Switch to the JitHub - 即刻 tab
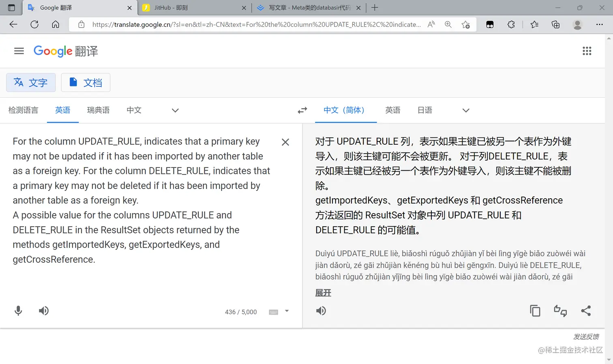Viewport: 613px width, 364px height. tap(194, 8)
